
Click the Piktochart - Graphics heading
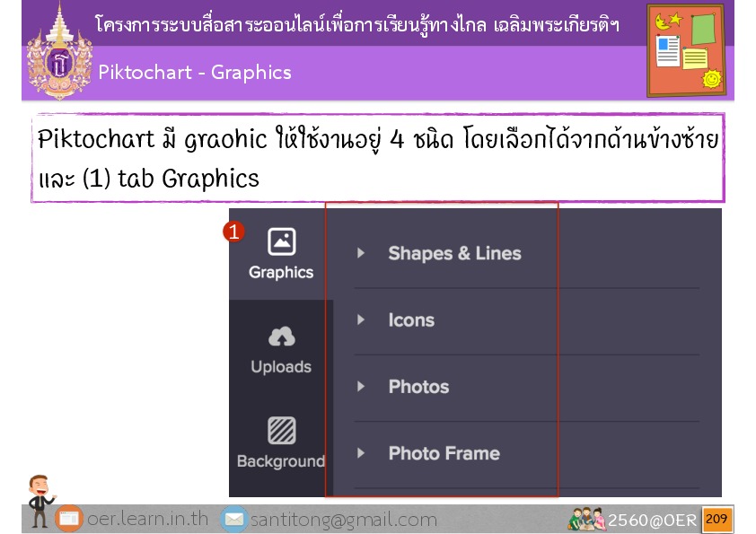click(195, 73)
